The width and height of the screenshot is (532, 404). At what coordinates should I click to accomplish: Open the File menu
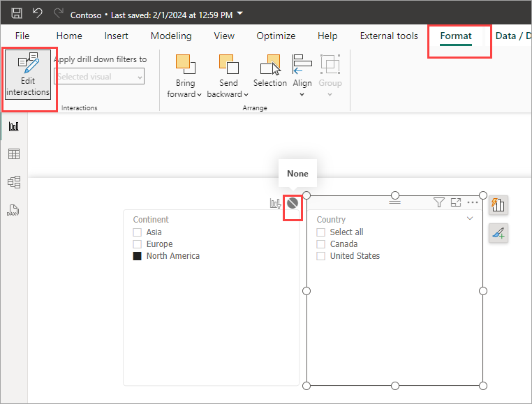coord(22,36)
